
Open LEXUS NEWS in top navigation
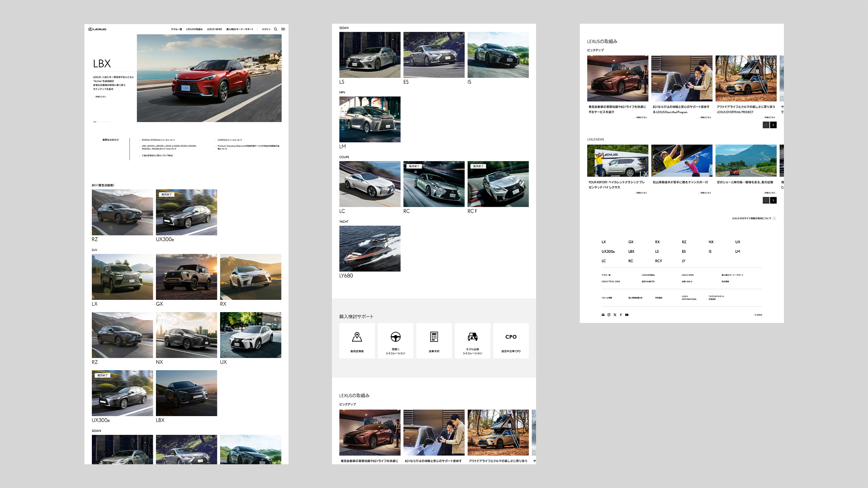click(x=214, y=29)
